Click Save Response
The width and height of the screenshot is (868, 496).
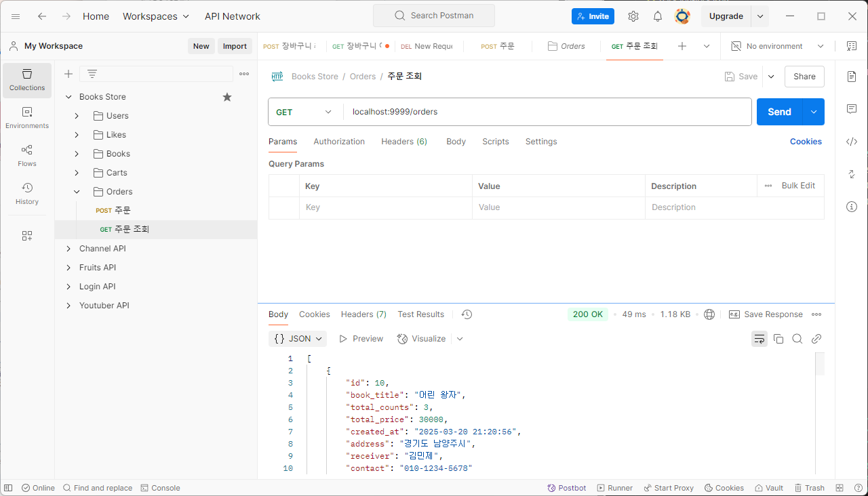point(766,314)
